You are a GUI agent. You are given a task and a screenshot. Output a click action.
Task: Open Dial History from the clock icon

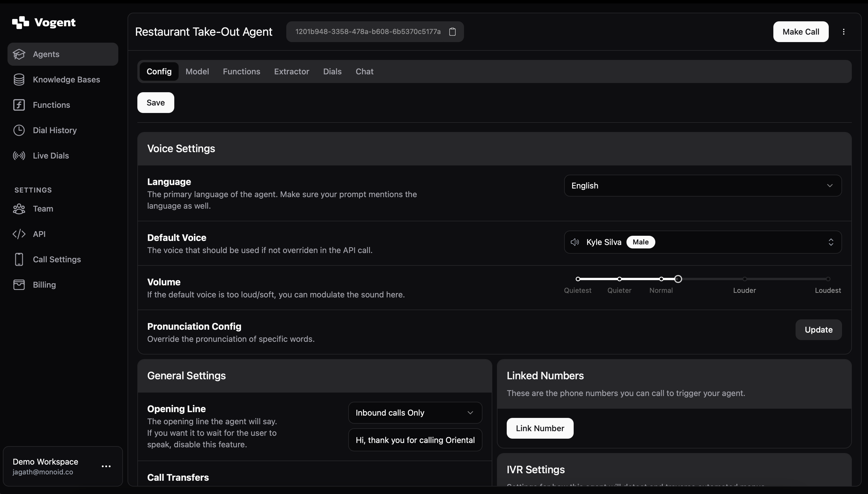coord(19,130)
